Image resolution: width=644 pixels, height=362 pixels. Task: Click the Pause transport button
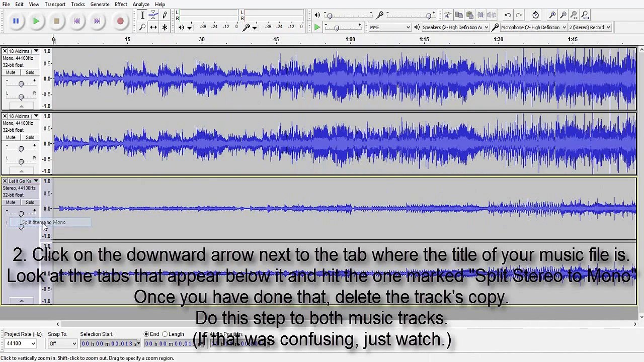point(16,21)
